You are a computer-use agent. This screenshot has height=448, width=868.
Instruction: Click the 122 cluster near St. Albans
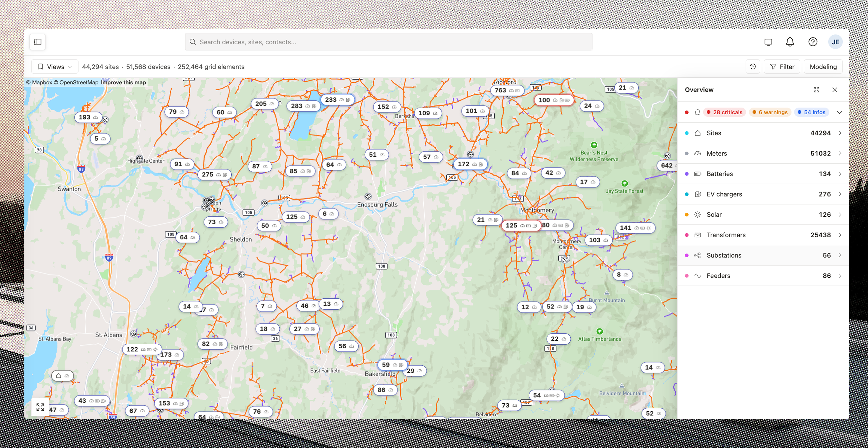point(142,350)
